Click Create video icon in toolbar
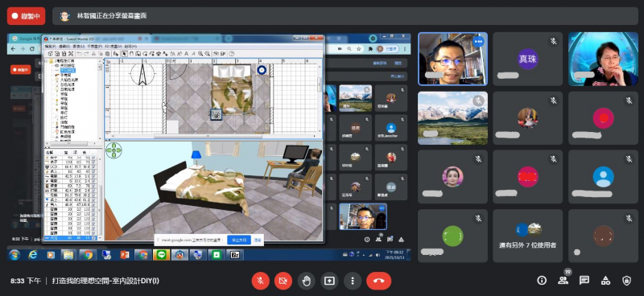This screenshot has width=644, height=296. point(223,54)
